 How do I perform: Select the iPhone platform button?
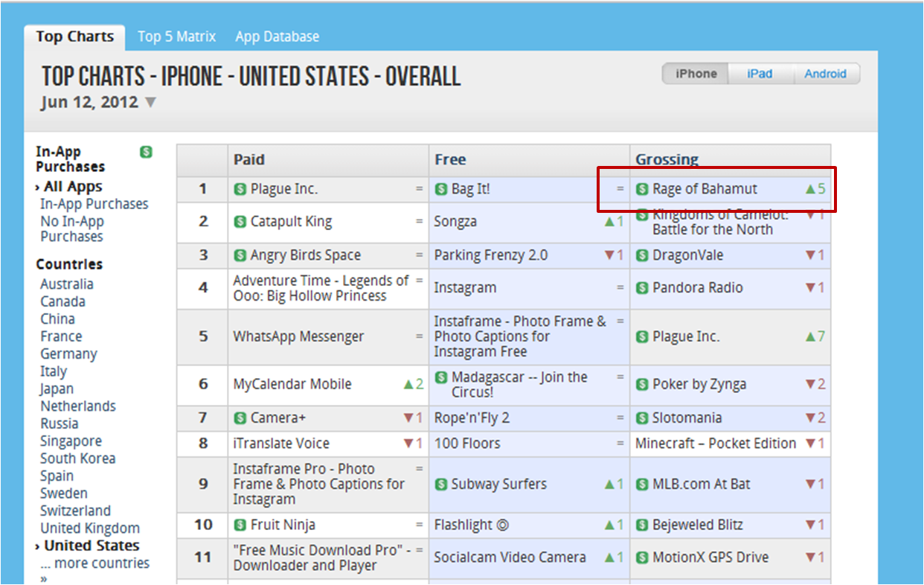696,74
